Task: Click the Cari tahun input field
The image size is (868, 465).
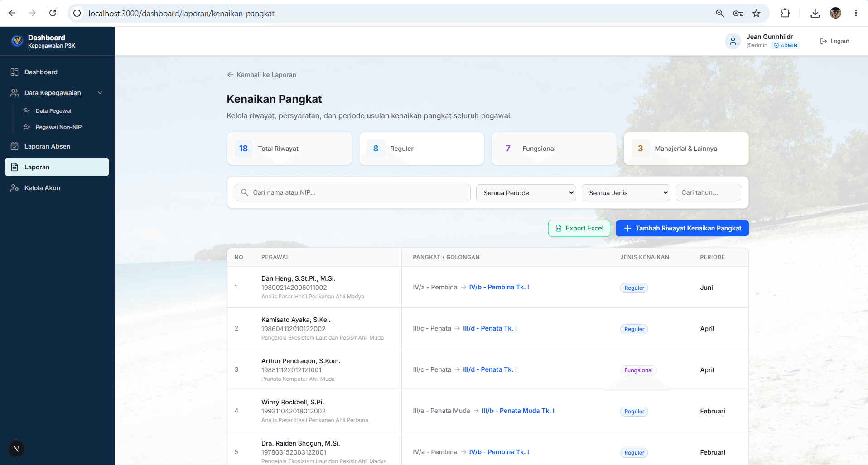Action: [708, 192]
